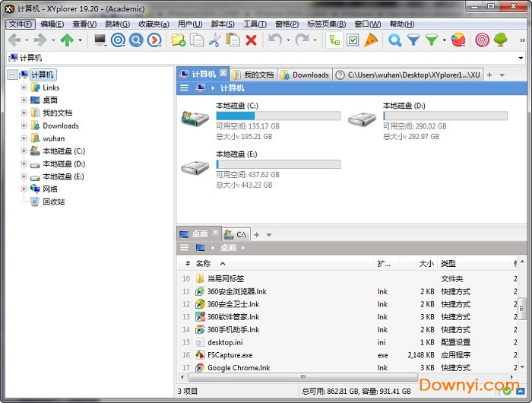Click the magnifier Find Files icon
The height and width of the screenshot is (403, 532).
pos(394,40)
